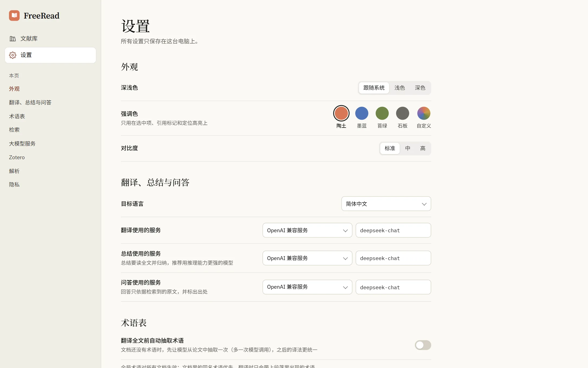Pick the 石板 accent color
This screenshot has width=588, height=368.
click(402, 113)
